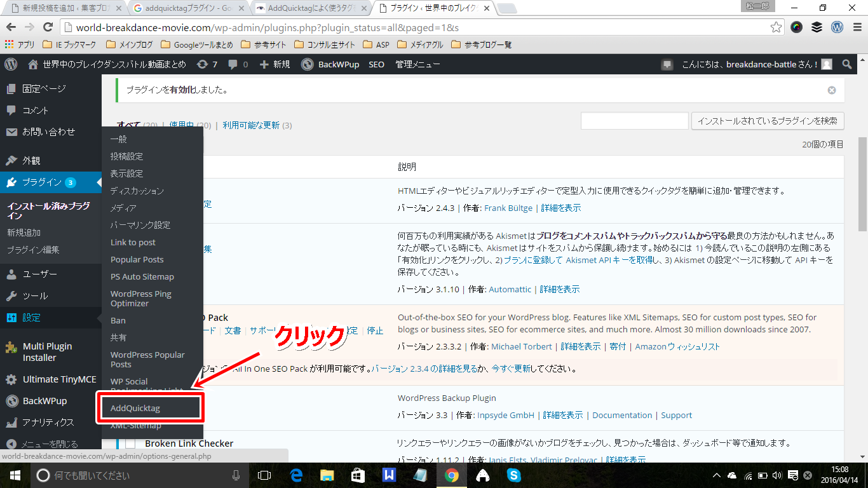Open File Explorer from taskbar
The height and width of the screenshot is (488, 868).
coord(327,475)
